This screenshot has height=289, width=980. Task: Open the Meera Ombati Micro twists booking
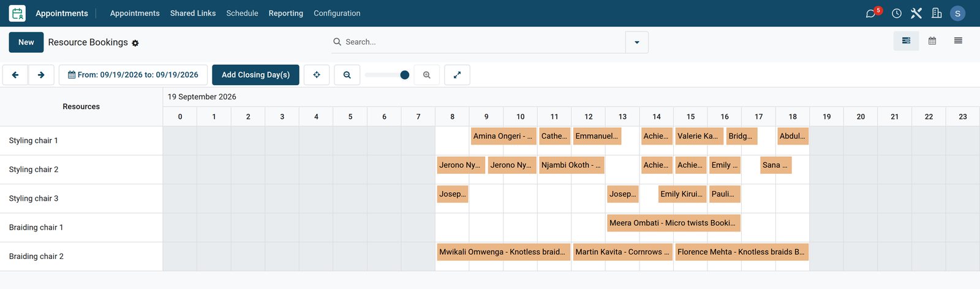coord(674,223)
